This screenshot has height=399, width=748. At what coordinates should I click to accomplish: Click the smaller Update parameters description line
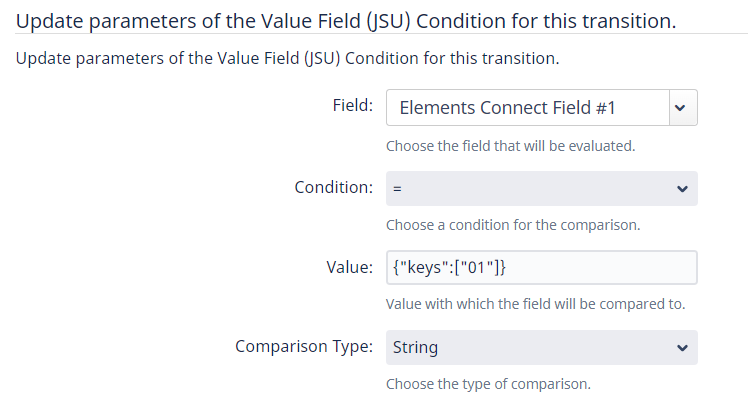coord(287,58)
